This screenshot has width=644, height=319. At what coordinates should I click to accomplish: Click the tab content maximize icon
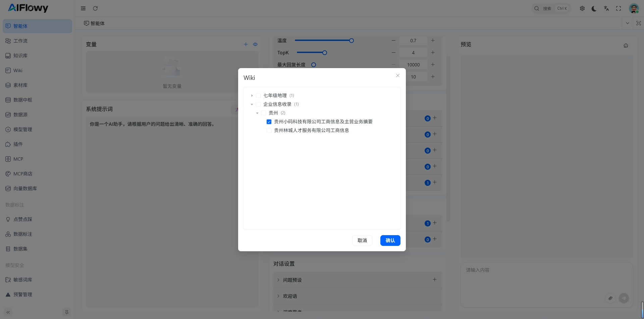point(638,23)
